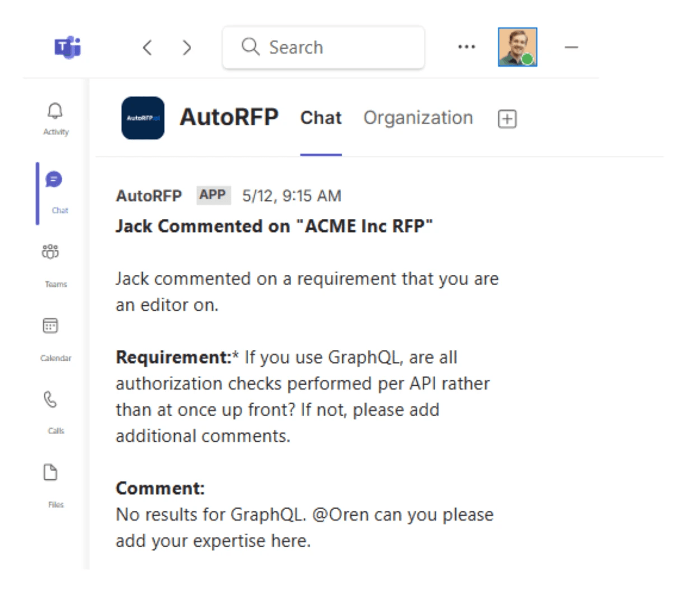The height and width of the screenshot is (616, 681).
Task: Navigate back with the left chevron
Action: [x=147, y=48]
